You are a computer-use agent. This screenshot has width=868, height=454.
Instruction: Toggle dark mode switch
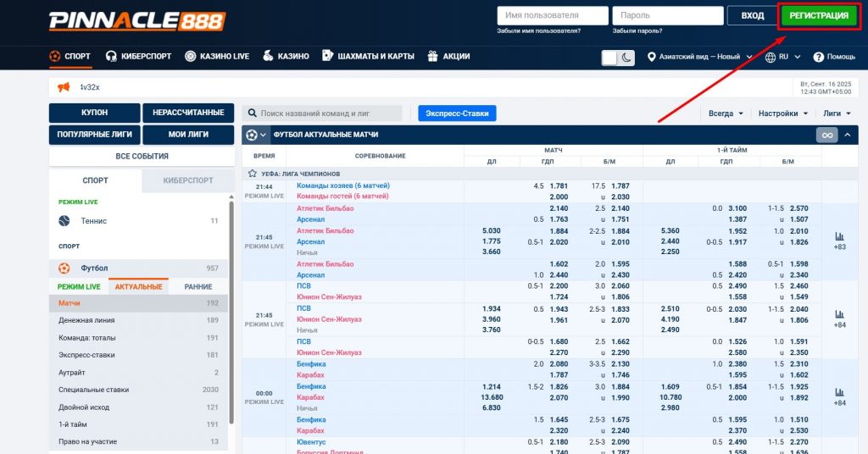pos(618,57)
